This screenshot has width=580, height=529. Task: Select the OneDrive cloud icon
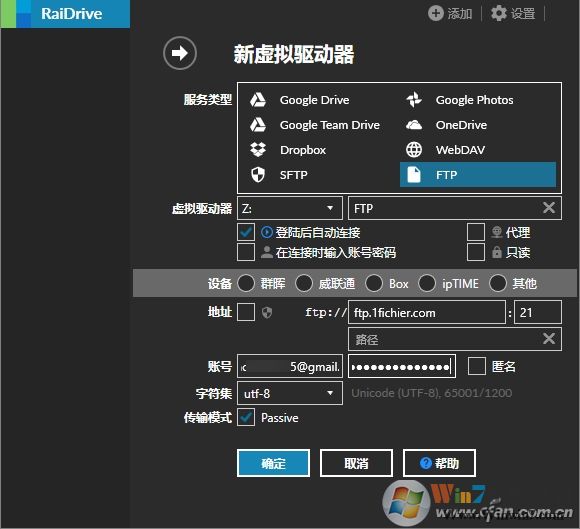(414, 125)
